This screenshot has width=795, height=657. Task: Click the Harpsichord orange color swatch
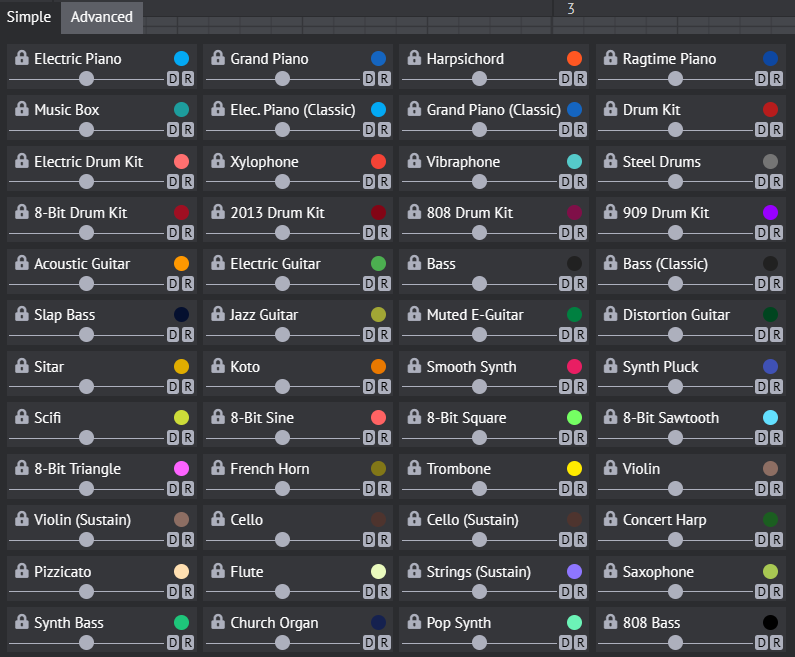574,59
